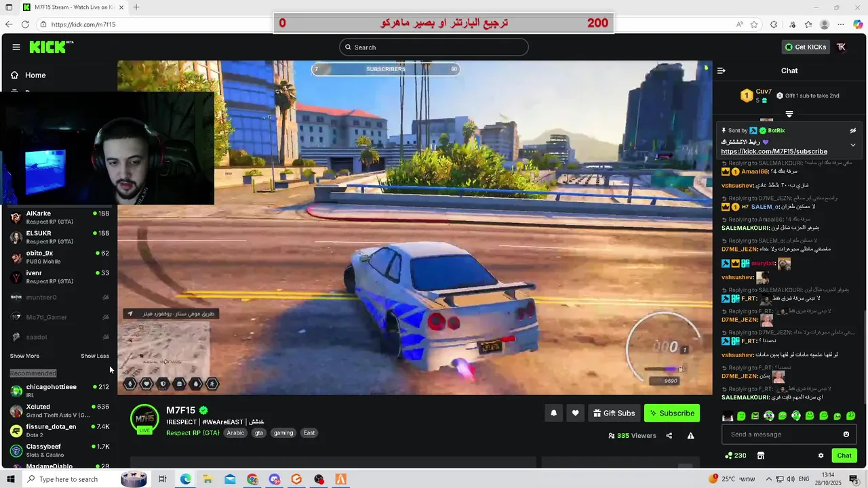Click the subscribers goal progress bar

point(385,69)
